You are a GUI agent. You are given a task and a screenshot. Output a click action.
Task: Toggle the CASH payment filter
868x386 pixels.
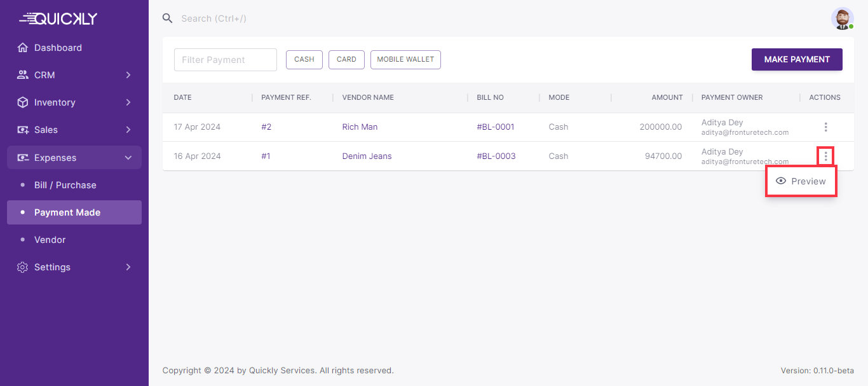(304, 59)
